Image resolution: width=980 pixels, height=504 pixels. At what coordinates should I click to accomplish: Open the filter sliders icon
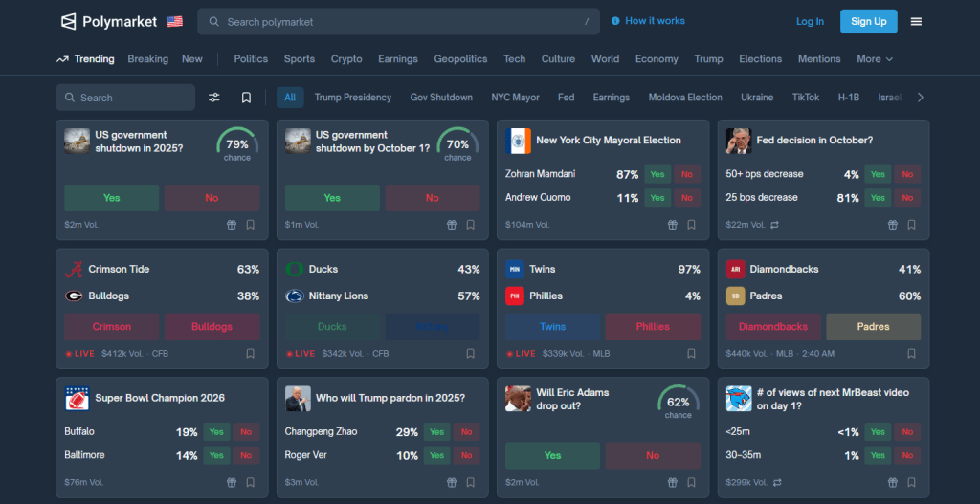214,98
